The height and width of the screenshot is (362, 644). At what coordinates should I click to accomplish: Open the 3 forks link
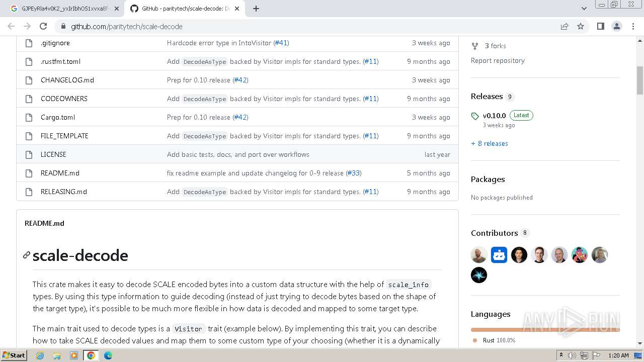point(496,46)
